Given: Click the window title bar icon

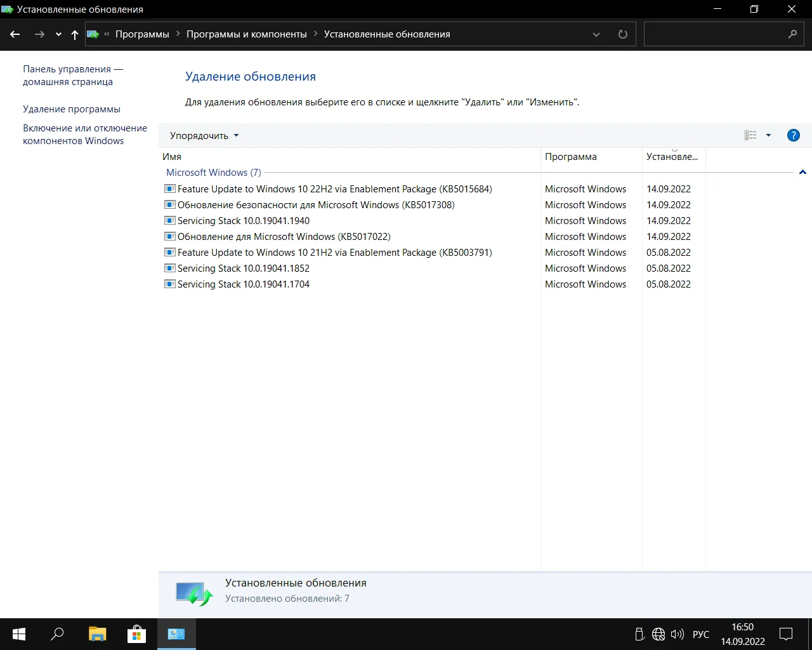Looking at the screenshot, I should click(x=8, y=10).
